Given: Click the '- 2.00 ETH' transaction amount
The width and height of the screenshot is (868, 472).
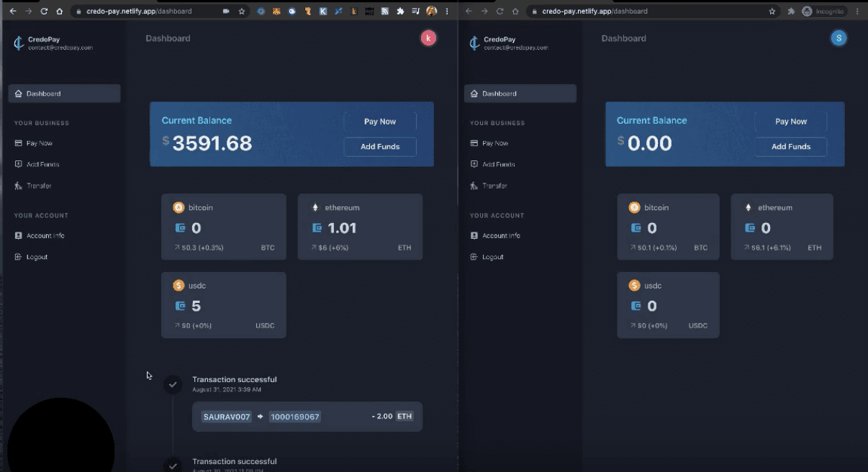Looking at the screenshot, I should coord(392,417).
